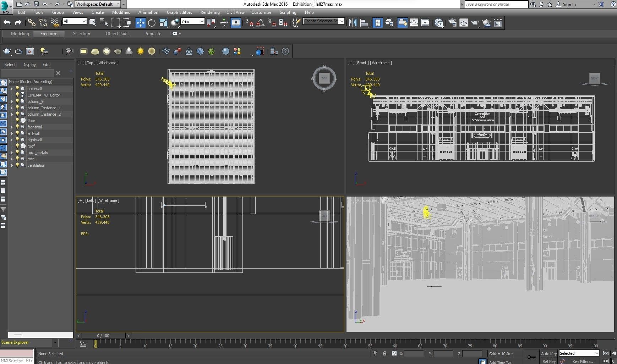Toggle the Angle Snap button
The width and height of the screenshot is (617, 364).
pos(260,23)
